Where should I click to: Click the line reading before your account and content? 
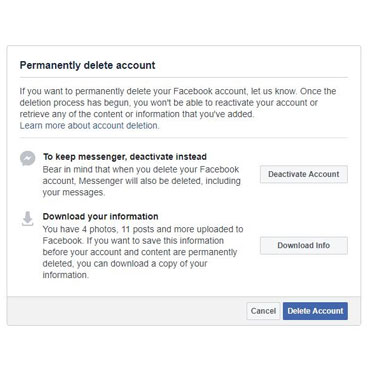click(140, 252)
